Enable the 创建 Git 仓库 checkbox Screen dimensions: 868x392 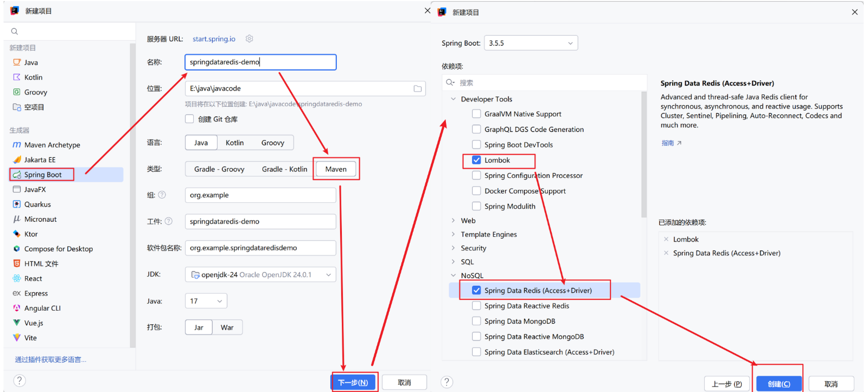click(x=189, y=119)
